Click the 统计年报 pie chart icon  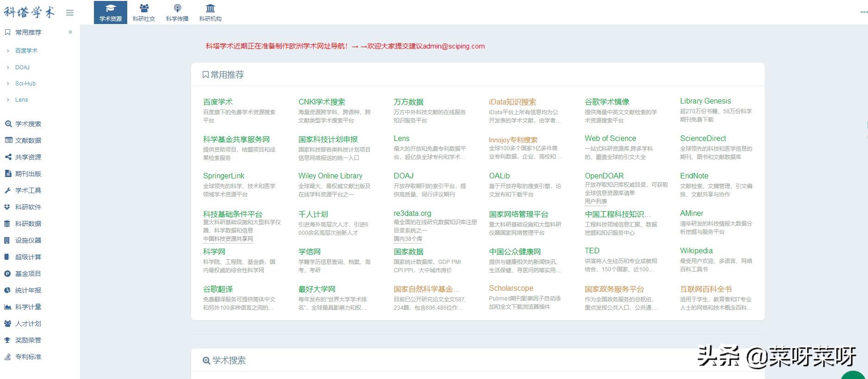click(7, 290)
